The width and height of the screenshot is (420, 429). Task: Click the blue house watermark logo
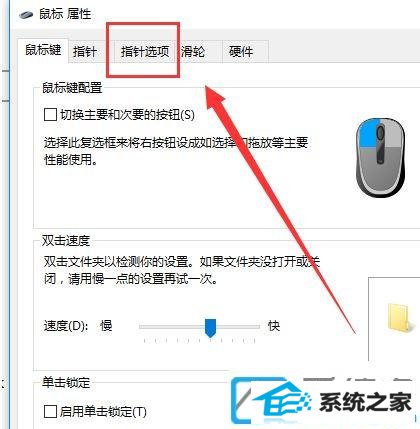(271, 399)
